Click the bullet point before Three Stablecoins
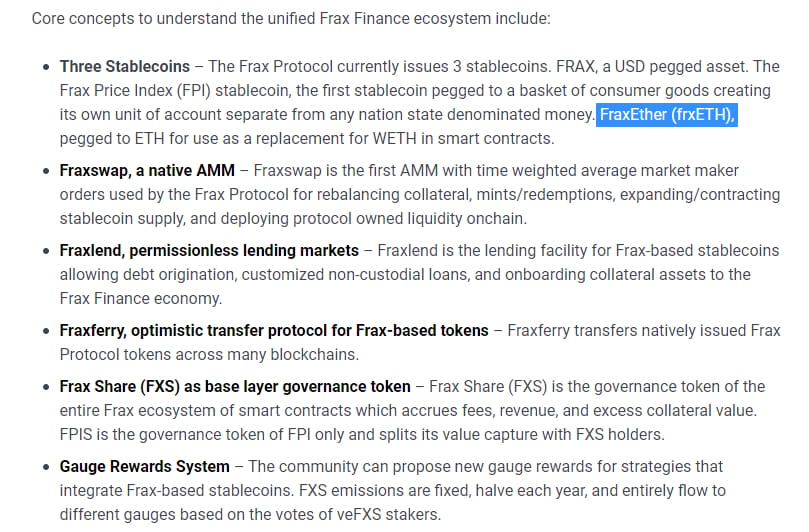 coord(46,67)
